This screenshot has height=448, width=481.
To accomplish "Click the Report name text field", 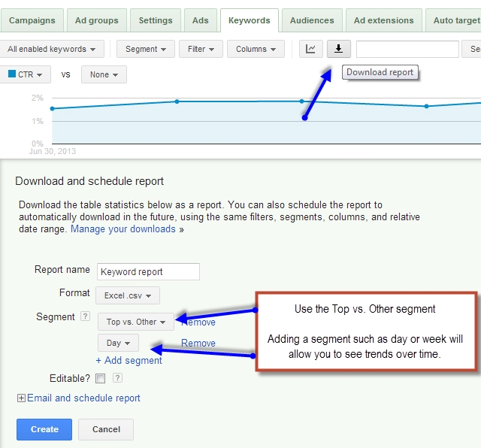I will tap(149, 271).
